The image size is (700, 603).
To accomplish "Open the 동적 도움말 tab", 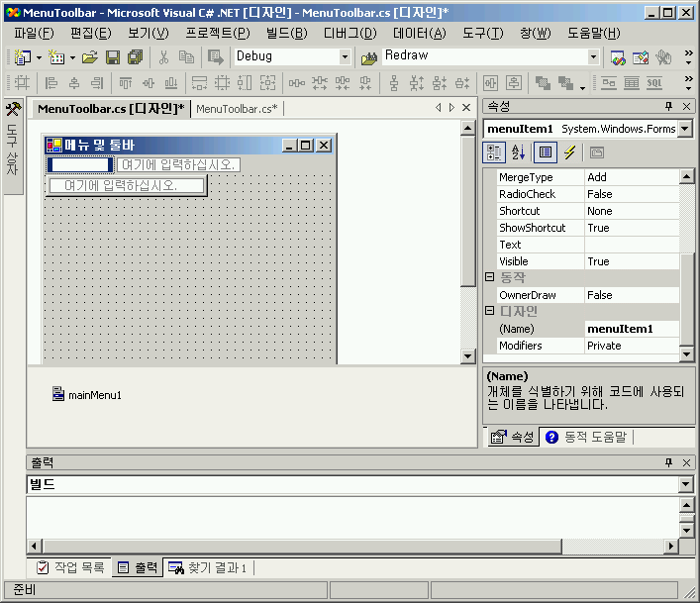I will (586, 437).
